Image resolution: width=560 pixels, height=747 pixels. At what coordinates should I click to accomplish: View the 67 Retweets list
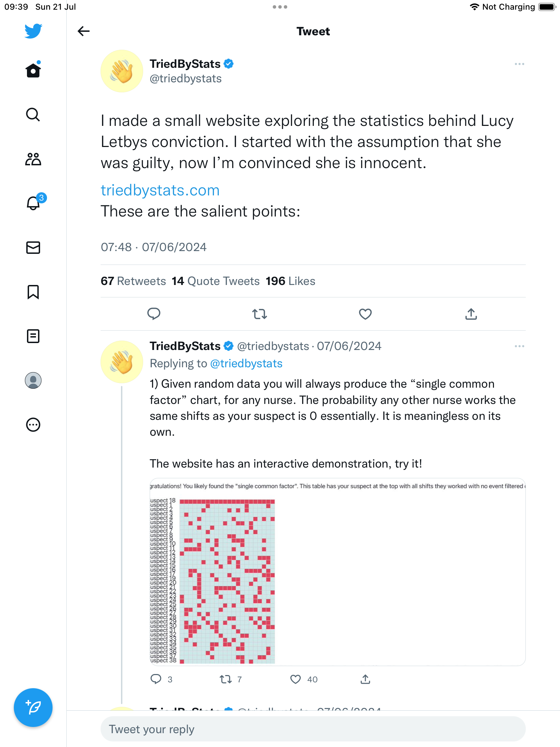(x=133, y=281)
